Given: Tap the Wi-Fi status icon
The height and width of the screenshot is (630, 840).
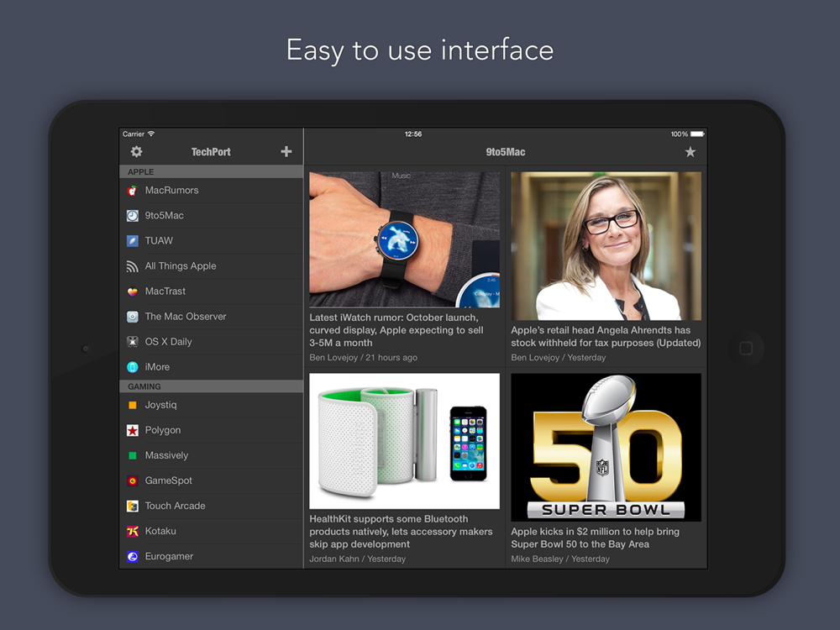Looking at the screenshot, I should pos(151,134).
